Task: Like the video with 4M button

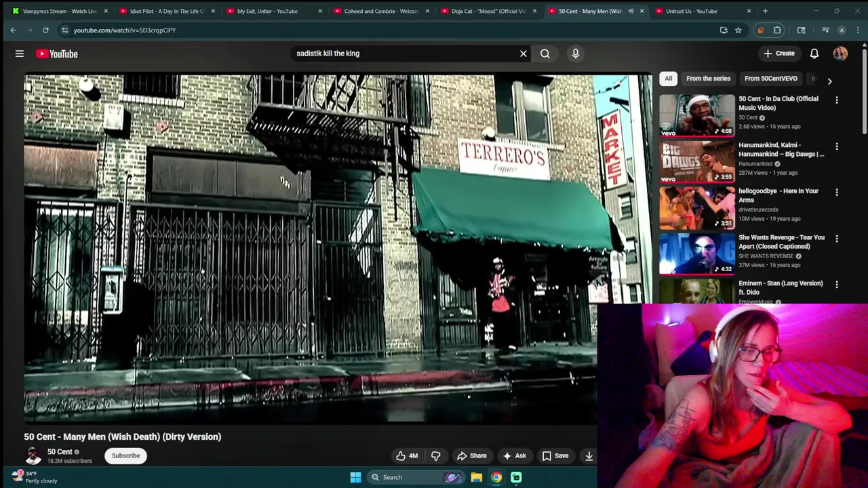Action: [x=407, y=455]
